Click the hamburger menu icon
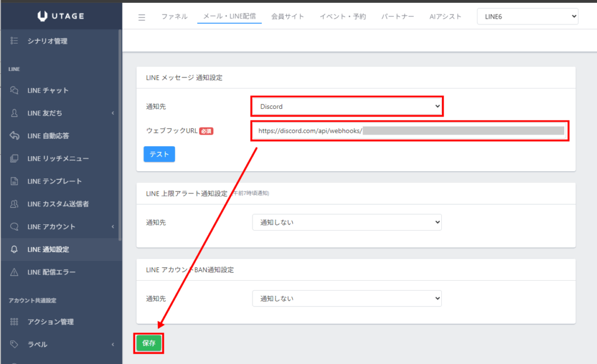 pos(142,17)
